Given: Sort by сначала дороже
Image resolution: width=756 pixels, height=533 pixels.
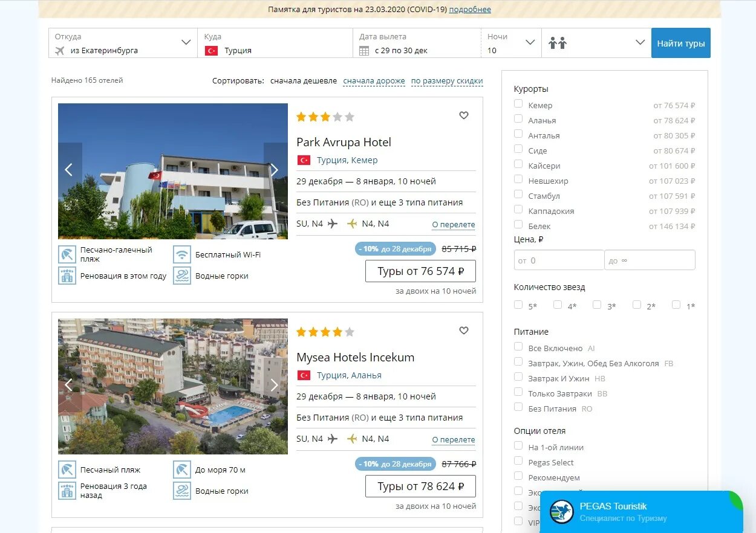Looking at the screenshot, I should (374, 80).
